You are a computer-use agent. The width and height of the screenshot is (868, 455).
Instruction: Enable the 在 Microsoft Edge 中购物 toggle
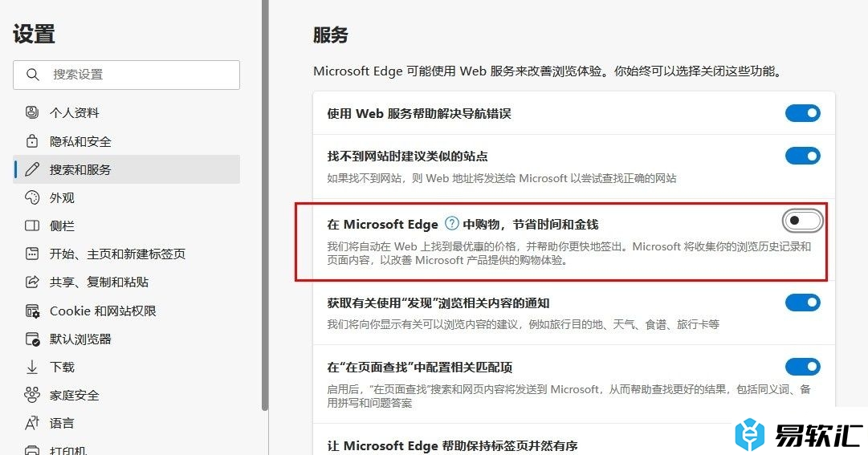[x=802, y=221]
